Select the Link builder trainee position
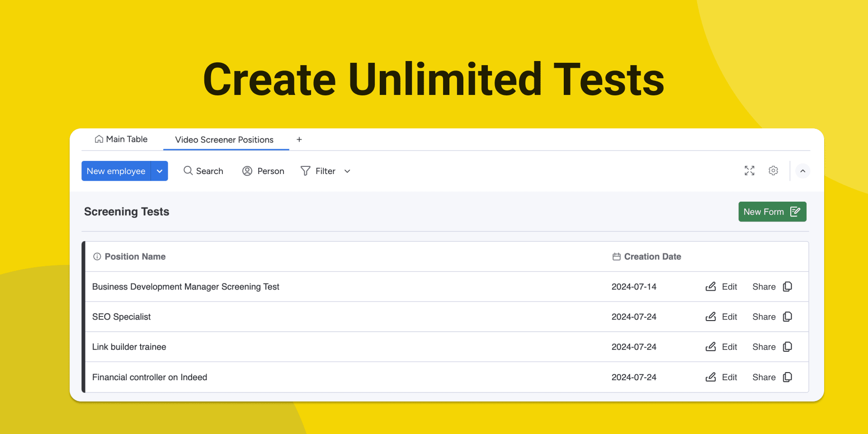Viewport: 868px width, 434px height. tap(129, 347)
